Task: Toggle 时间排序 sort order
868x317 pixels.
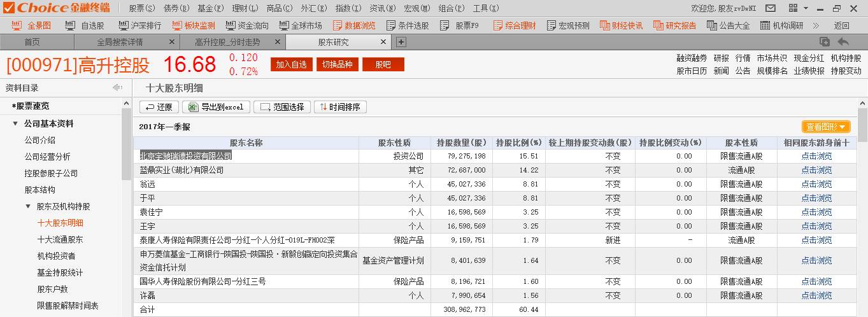Action: tap(340, 107)
